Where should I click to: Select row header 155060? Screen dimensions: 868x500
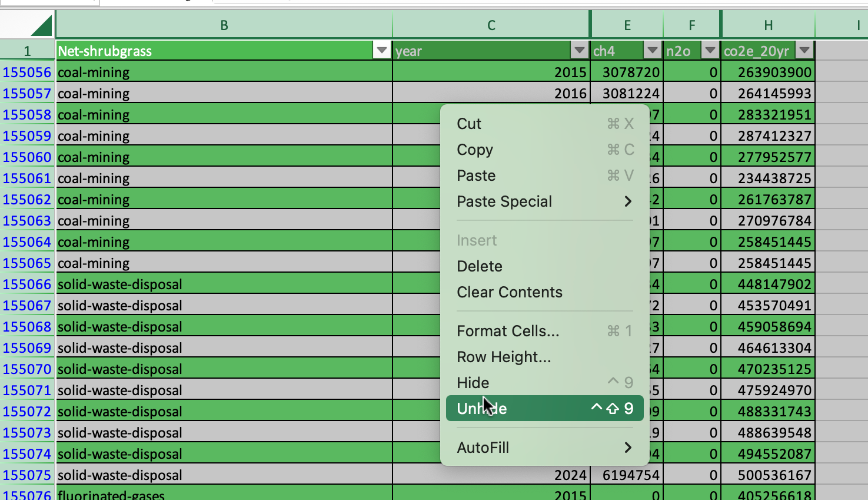click(x=27, y=157)
